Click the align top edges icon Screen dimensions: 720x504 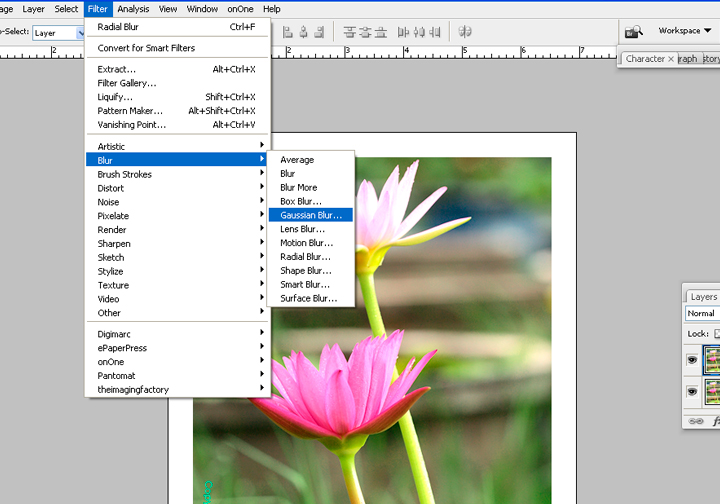point(288,32)
